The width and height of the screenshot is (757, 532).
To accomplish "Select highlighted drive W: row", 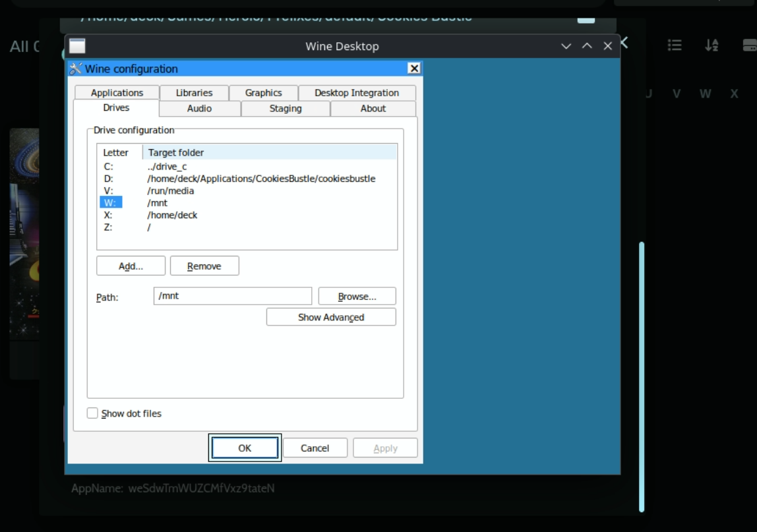I will pos(247,203).
